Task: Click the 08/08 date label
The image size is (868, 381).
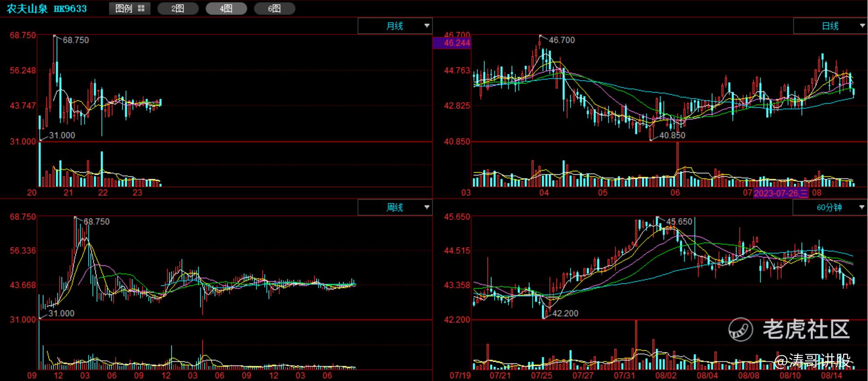Action: coord(749,375)
